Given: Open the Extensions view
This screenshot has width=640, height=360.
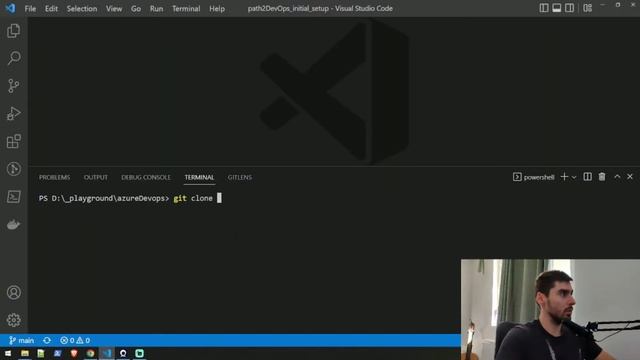Looking at the screenshot, I should (x=13, y=141).
